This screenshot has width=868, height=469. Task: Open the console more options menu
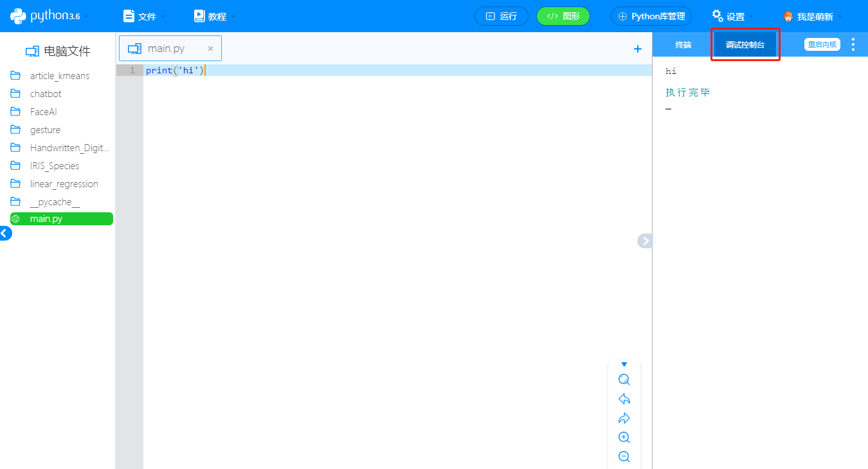[853, 44]
